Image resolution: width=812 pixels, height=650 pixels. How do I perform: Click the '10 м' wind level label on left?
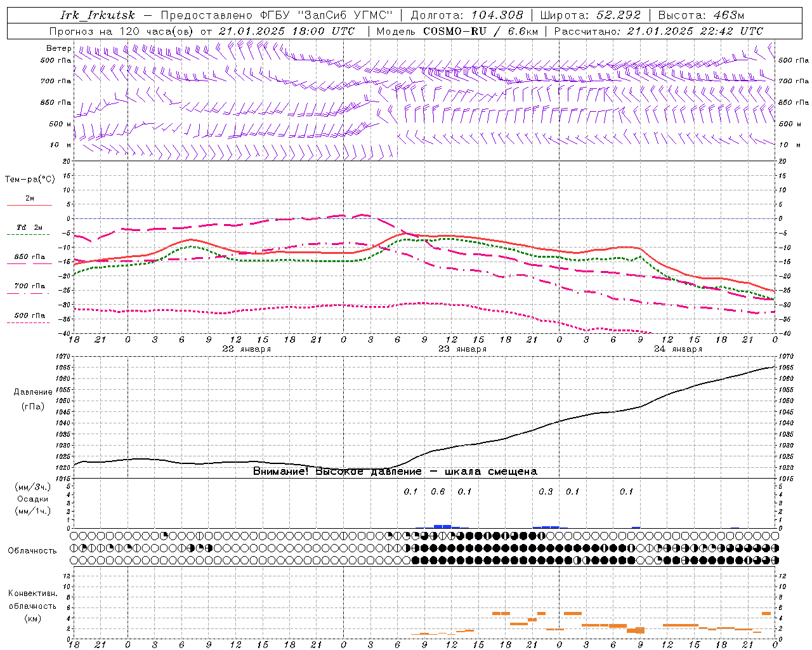[x=61, y=145]
